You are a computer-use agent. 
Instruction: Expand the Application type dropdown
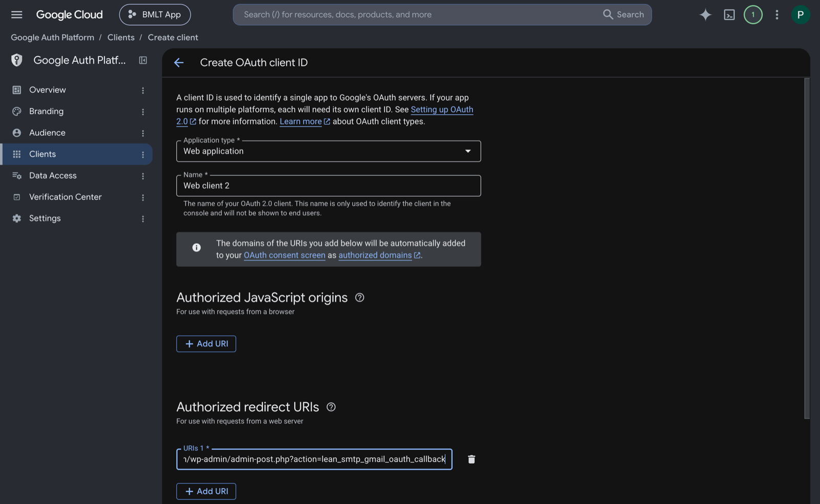click(x=329, y=151)
